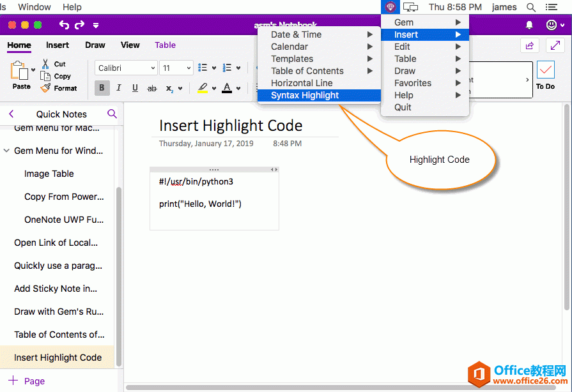Click the share notebook icon
The width and height of the screenshot is (572, 392).
529,45
